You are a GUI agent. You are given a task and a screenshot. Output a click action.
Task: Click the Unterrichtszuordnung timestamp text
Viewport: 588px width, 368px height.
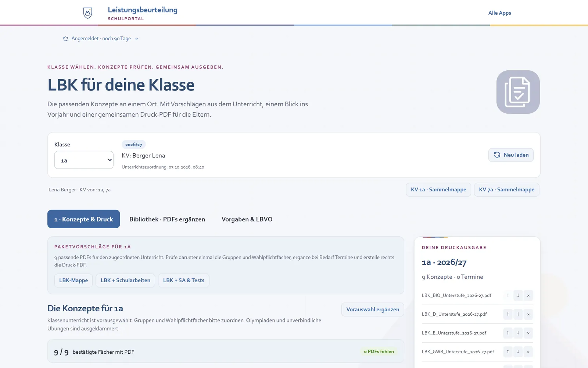coord(163,167)
